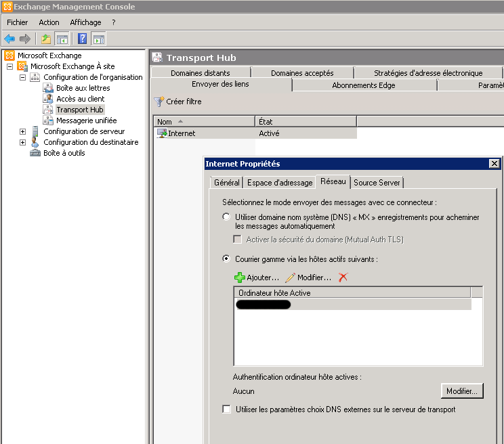Click the Microsoft Exchange À site icon
The image size is (504, 444).
click(22, 66)
